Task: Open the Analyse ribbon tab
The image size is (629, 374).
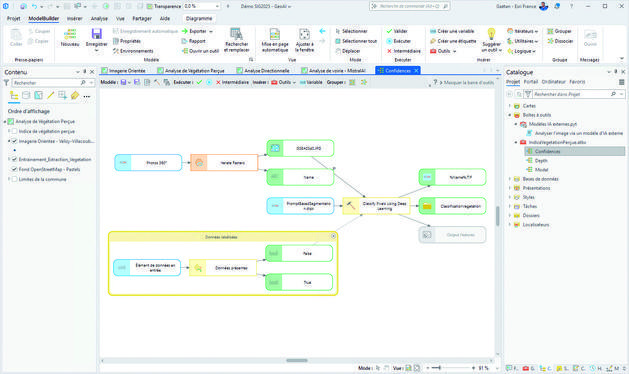Action: tap(99, 18)
